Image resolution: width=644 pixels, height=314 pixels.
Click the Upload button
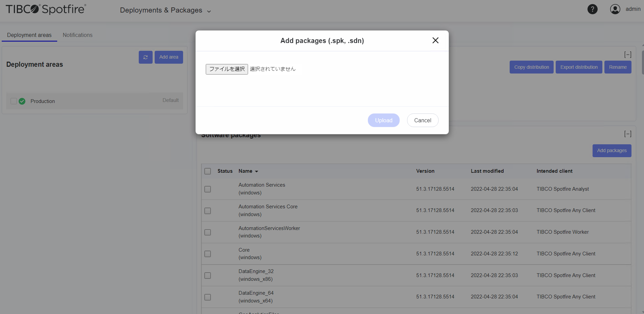384,120
